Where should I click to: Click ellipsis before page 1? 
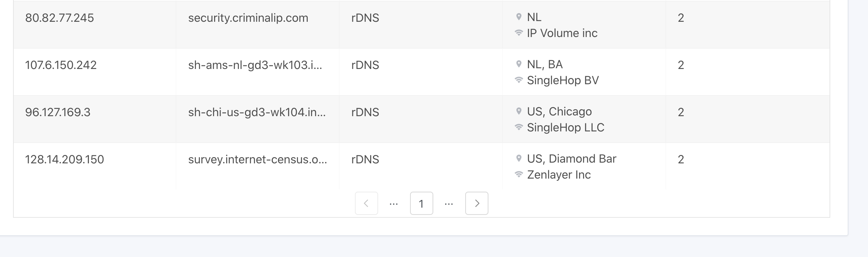tap(394, 204)
